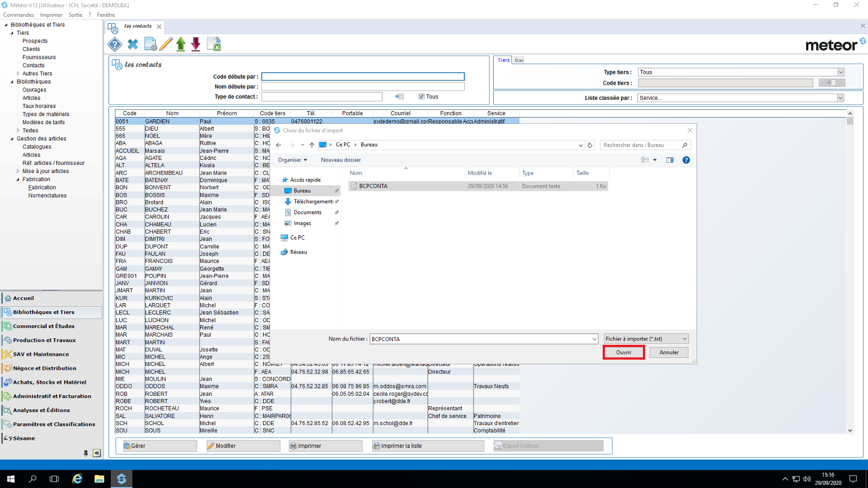
Task: Click the blue X delete toolbar icon
Action: pos(133,44)
